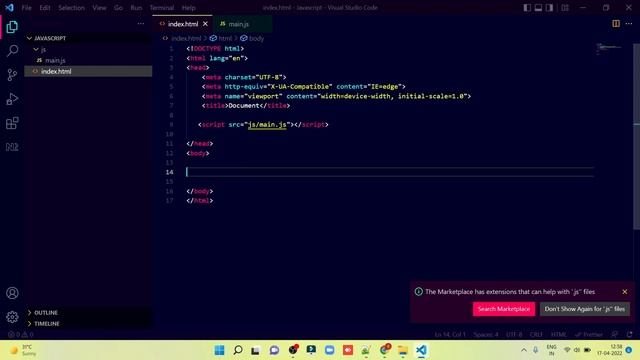
Task: Click Visual Studio Code taskbar icon
Action: coord(421,350)
